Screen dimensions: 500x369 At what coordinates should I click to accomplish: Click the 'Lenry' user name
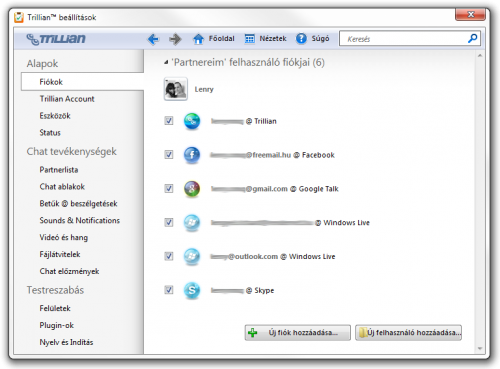click(x=204, y=89)
